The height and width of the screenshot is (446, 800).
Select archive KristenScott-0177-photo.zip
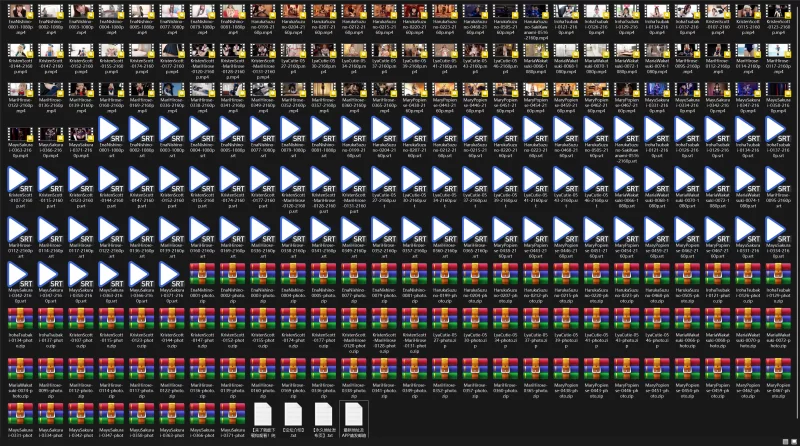323,328
